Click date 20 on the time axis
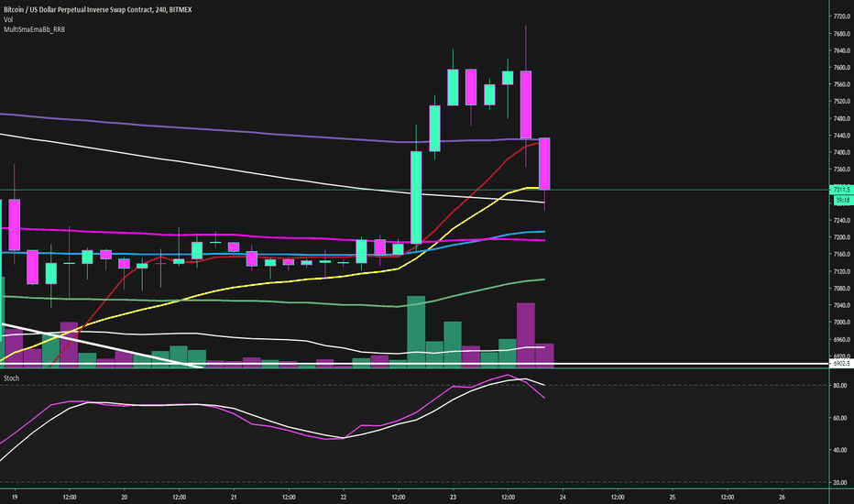The width and height of the screenshot is (854, 504). pos(125,498)
